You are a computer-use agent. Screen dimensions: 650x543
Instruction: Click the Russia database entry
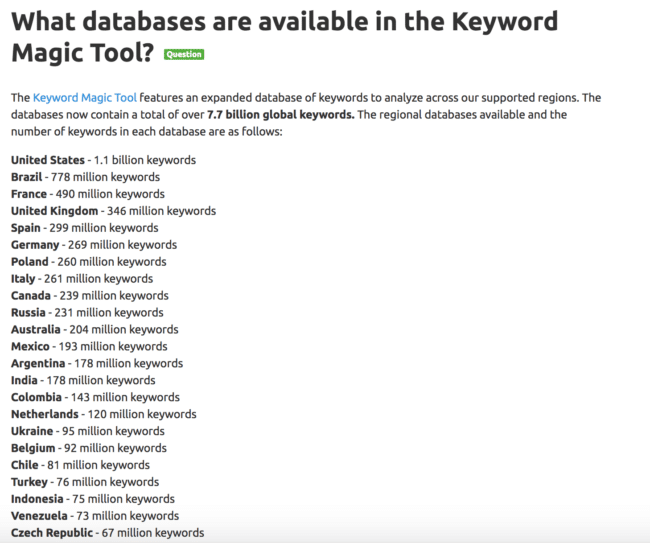pos(87,313)
